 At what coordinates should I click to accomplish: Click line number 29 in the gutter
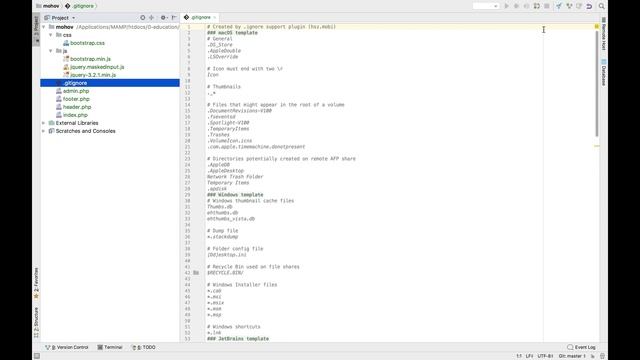[x=187, y=195]
